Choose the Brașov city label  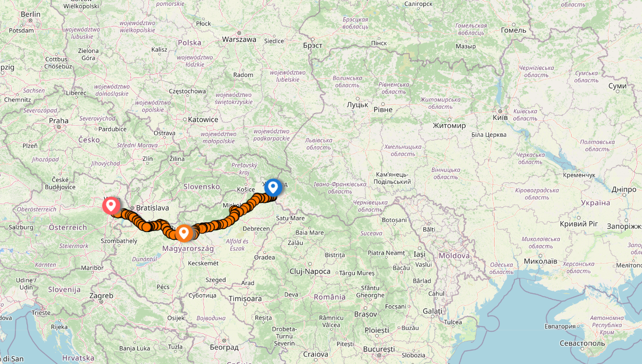click(x=364, y=314)
